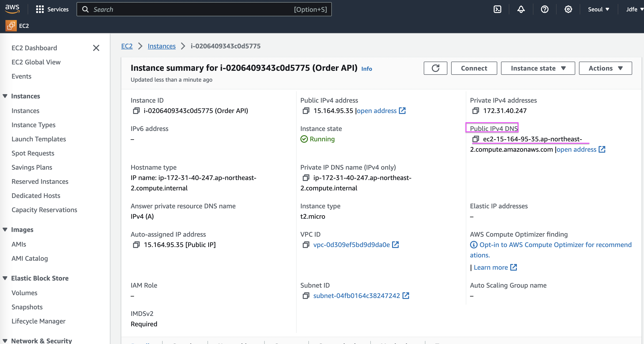The height and width of the screenshot is (344, 644).
Task: Open Launch Templates in sidebar
Action: (39, 139)
